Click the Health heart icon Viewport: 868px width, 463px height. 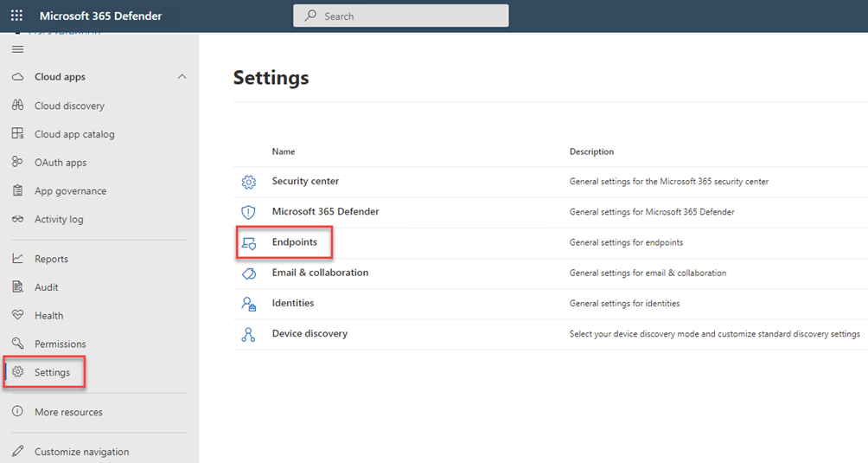click(x=17, y=315)
